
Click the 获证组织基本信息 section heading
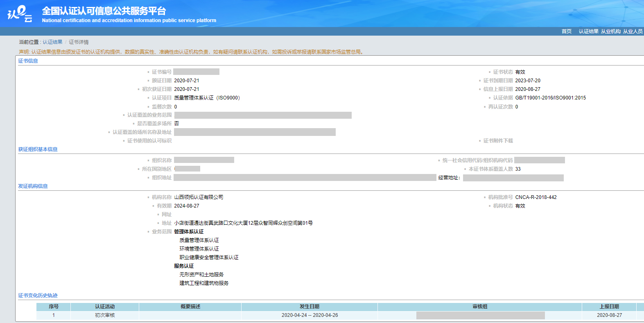pyautogui.click(x=38, y=149)
